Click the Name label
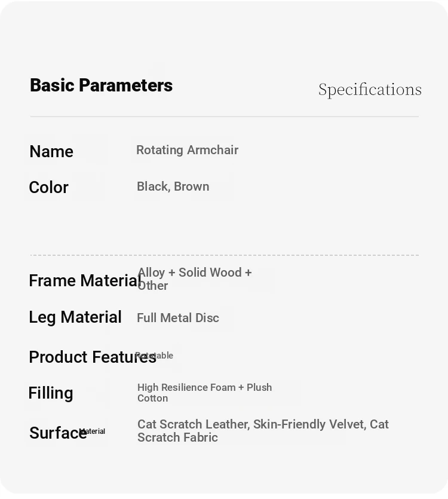This screenshot has height=499, width=448. point(51,151)
